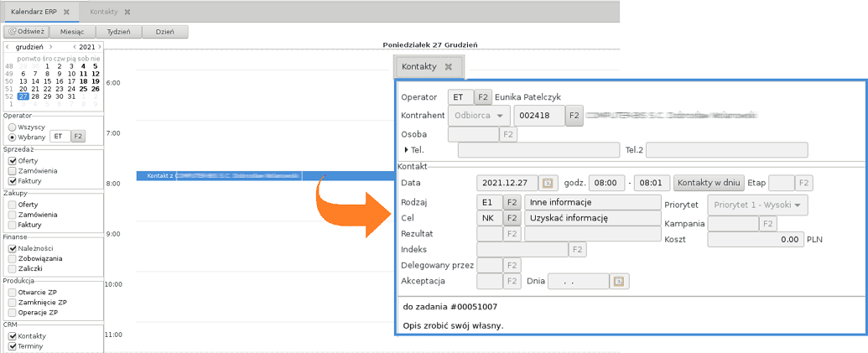Click the Data field showing 2021.12.27
The height and width of the screenshot is (353, 868).
tap(508, 183)
